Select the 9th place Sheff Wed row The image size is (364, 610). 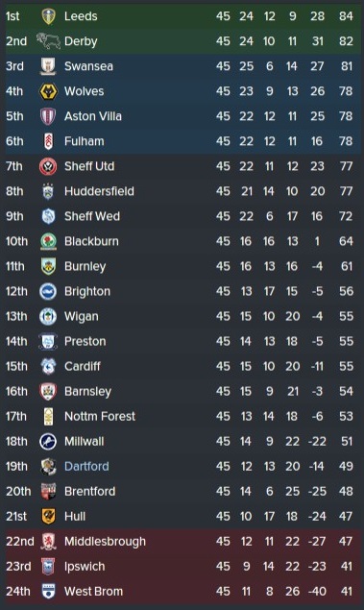182,216
